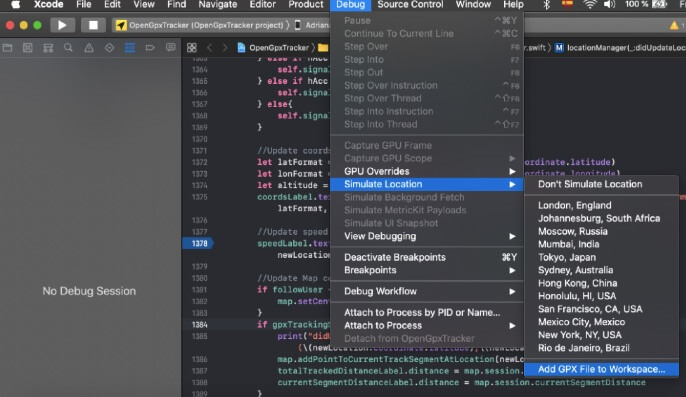This screenshot has height=397, width=686.
Task: Open the Window menu
Action: point(473,5)
